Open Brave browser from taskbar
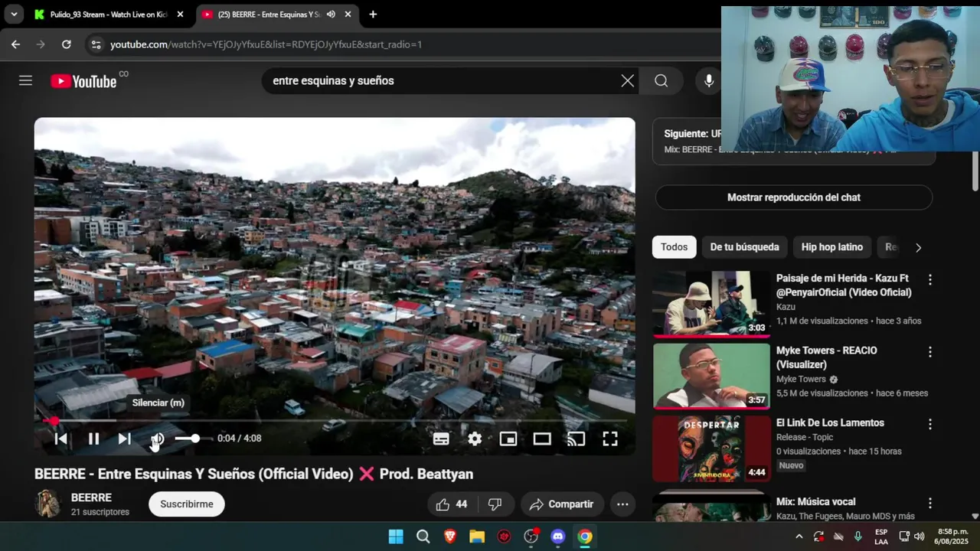Screen dimensions: 980x551 [450, 536]
